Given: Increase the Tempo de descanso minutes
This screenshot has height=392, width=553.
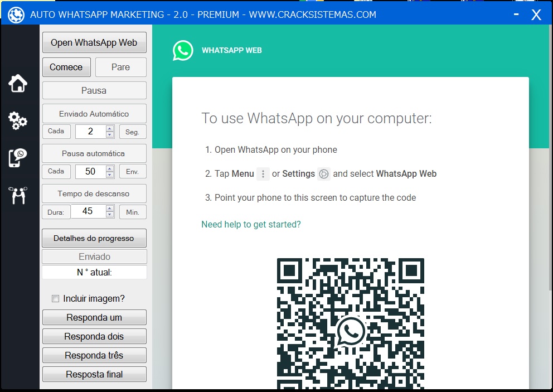Looking at the screenshot, I should coord(110,209).
